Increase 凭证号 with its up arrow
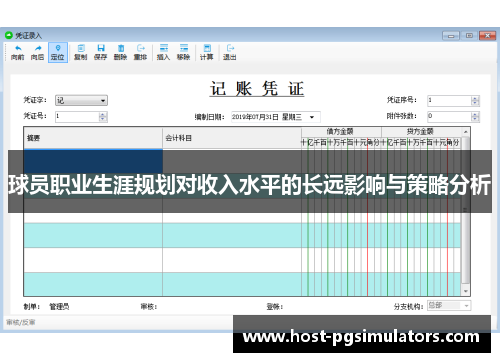 click(x=103, y=114)
